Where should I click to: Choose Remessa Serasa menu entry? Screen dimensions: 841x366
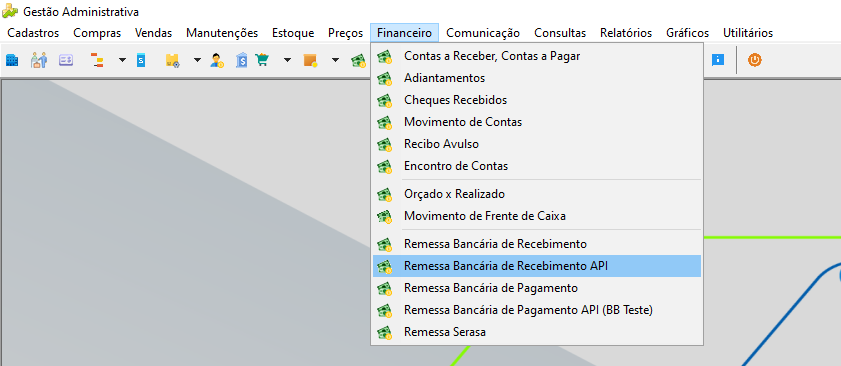(537, 332)
